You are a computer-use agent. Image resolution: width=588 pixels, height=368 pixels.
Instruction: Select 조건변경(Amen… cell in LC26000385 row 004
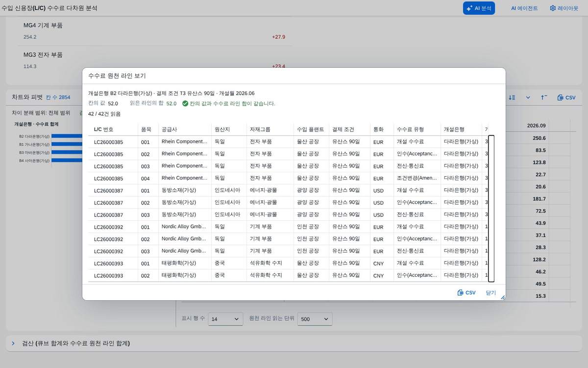coord(417,178)
